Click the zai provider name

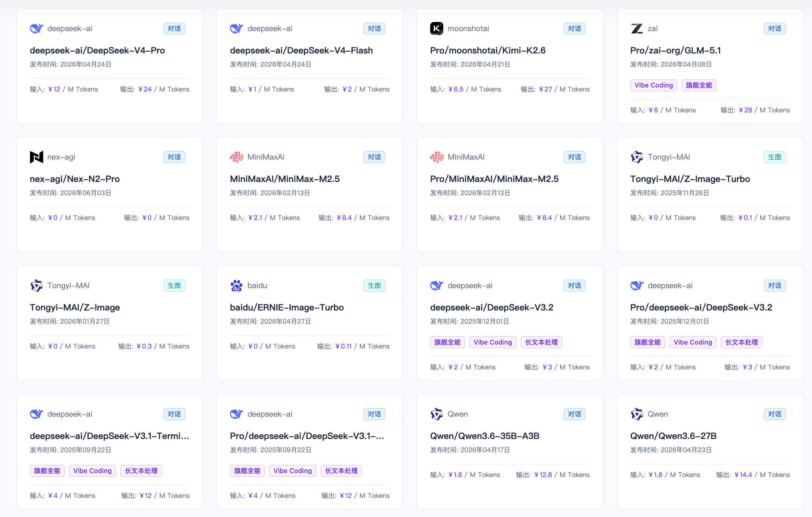pyautogui.click(x=653, y=29)
